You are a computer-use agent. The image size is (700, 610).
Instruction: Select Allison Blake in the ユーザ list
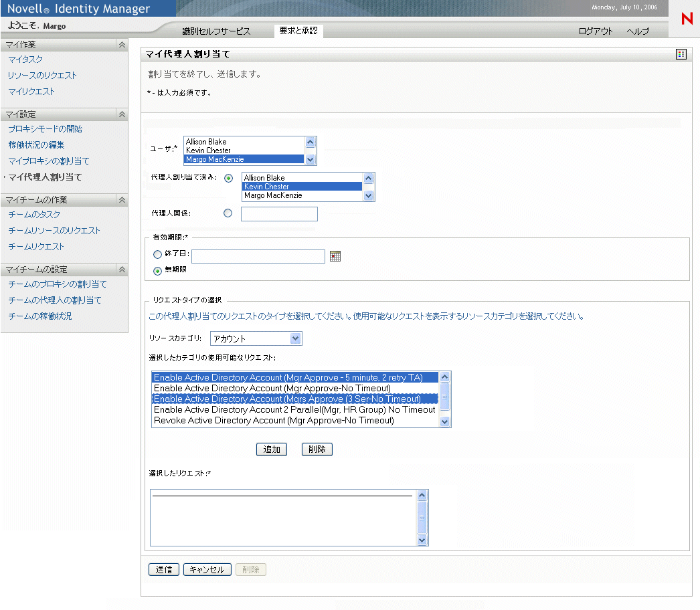[x=244, y=142]
